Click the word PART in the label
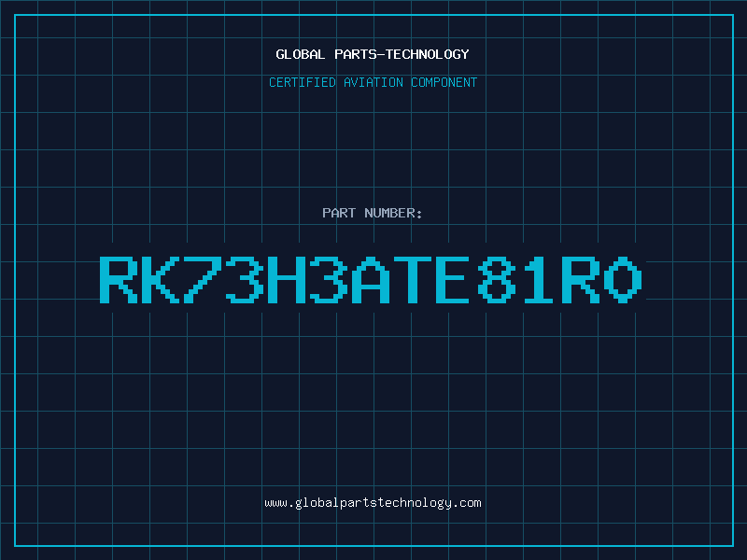Screen dimensions: 747x560 coord(339,213)
